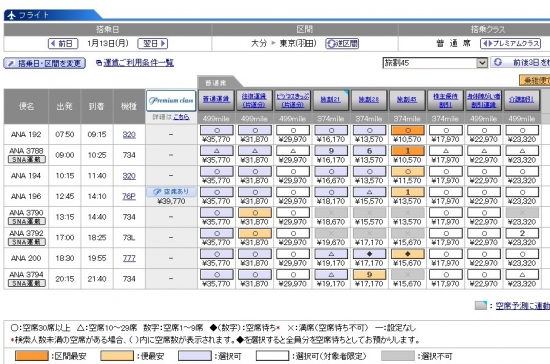The width and height of the screenshot is (550, 364).
Task: Select ANA 200 往復運賃 ¥31,870 seat
Action: [x=255, y=254]
